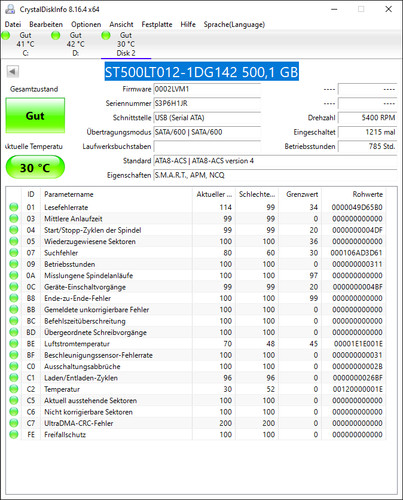The image size is (403, 500).
Task: Click status icon of Wiederzugewiesene Sektoren row
Action: [14, 241]
